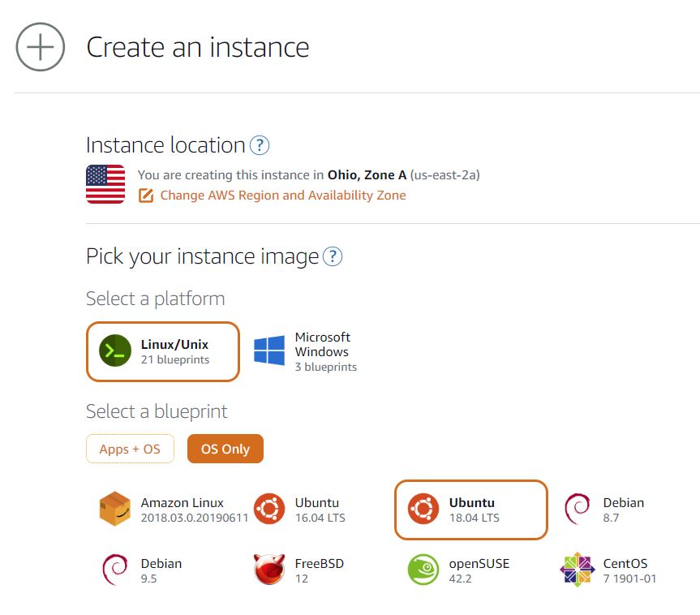Click the CentOS 7 logo
The width and height of the screenshot is (700, 615).
[578, 570]
